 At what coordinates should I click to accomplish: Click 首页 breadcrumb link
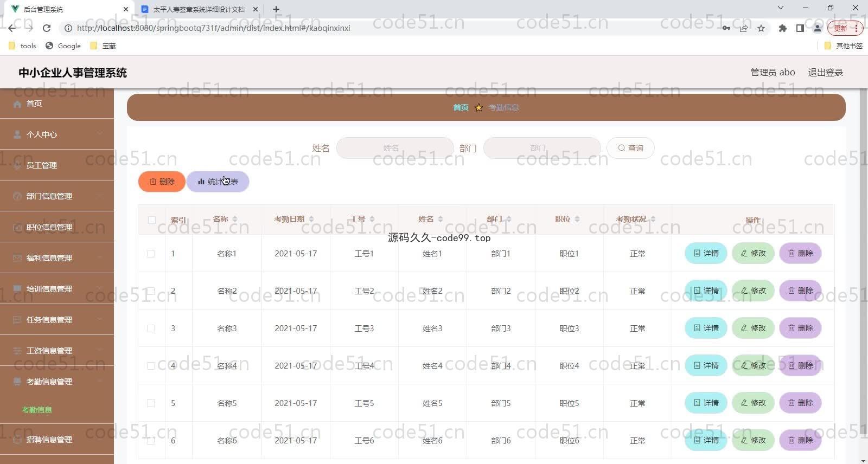(461, 107)
